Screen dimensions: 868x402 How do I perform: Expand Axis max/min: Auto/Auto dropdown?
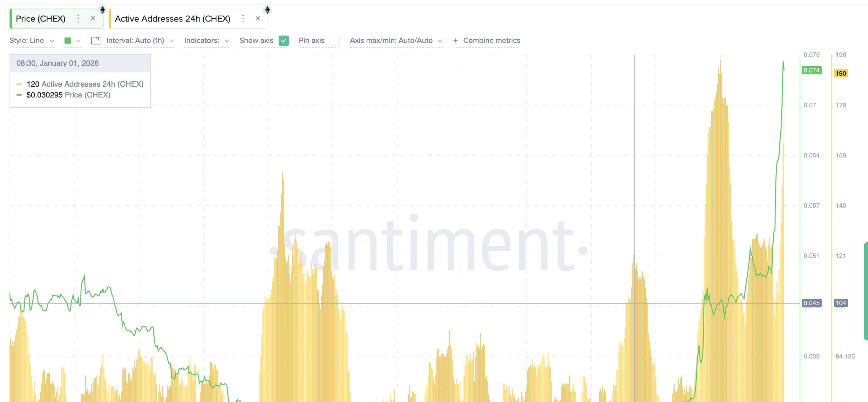(396, 40)
